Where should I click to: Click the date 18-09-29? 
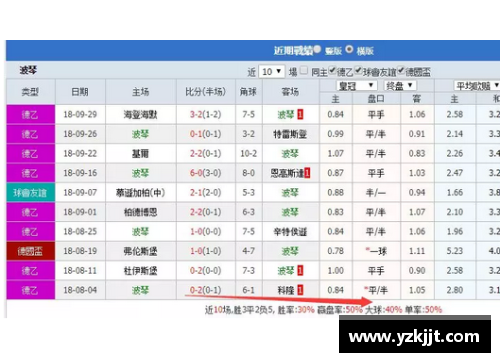[80, 115]
